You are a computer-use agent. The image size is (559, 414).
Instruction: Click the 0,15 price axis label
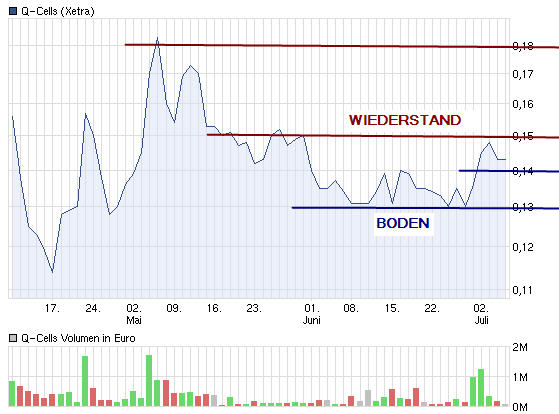point(523,136)
